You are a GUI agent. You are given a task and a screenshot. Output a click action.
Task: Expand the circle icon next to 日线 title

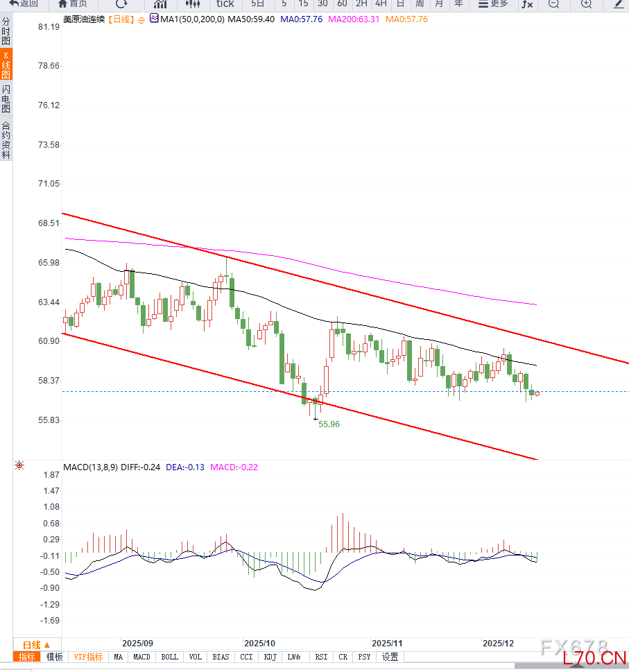click(142, 20)
